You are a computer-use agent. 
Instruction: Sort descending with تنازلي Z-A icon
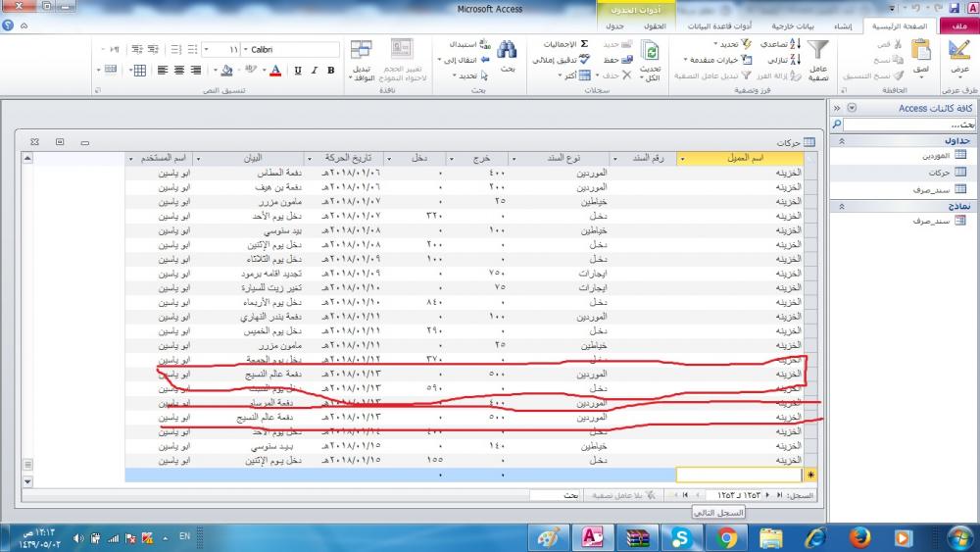795,60
